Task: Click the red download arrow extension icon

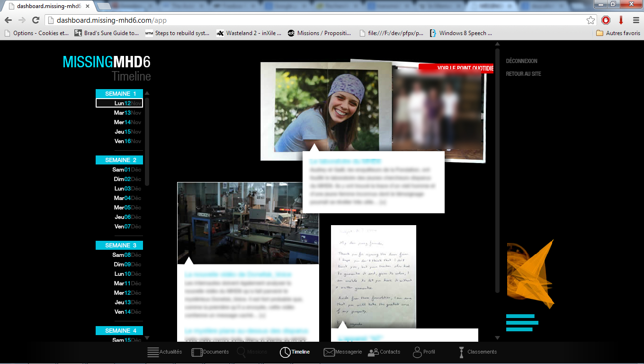Action: tap(621, 20)
